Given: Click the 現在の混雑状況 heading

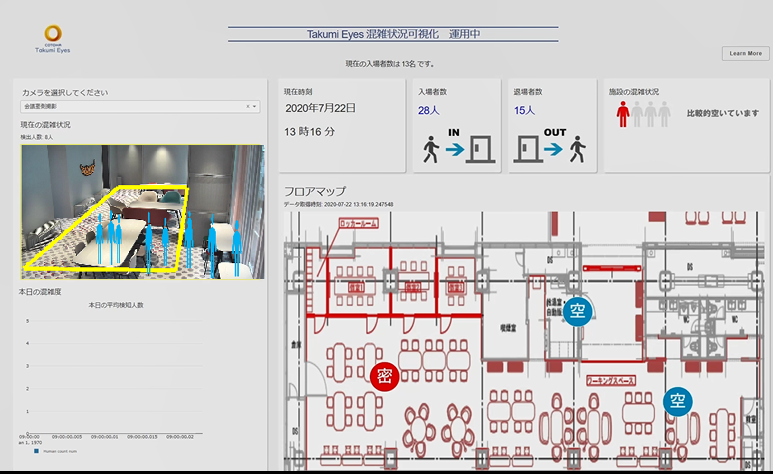Looking at the screenshot, I should tap(45, 125).
